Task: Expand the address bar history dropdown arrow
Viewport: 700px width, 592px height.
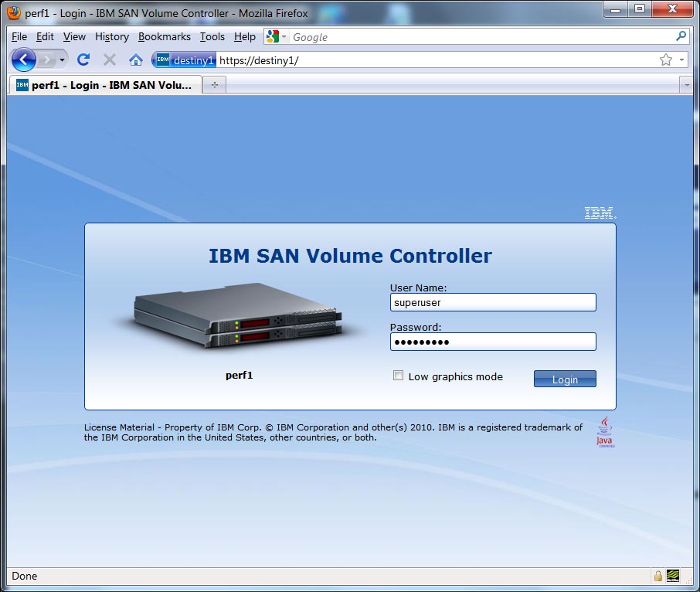Action: coord(682,60)
